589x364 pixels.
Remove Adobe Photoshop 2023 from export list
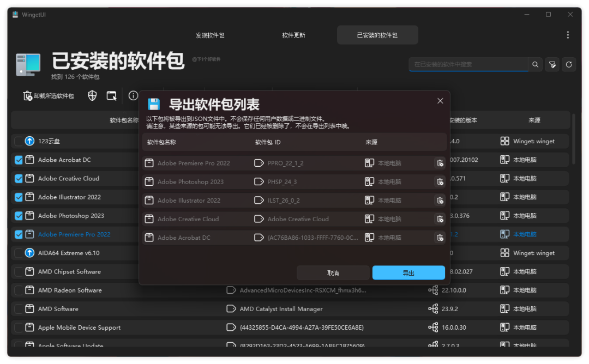coord(440,182)
